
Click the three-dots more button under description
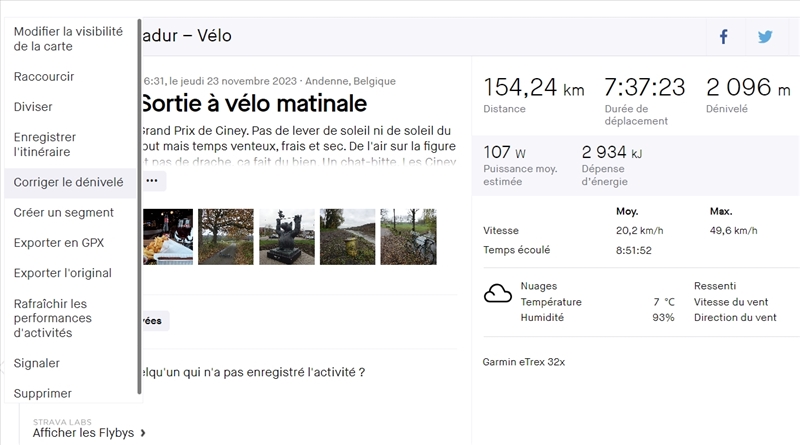pos(152,181)
